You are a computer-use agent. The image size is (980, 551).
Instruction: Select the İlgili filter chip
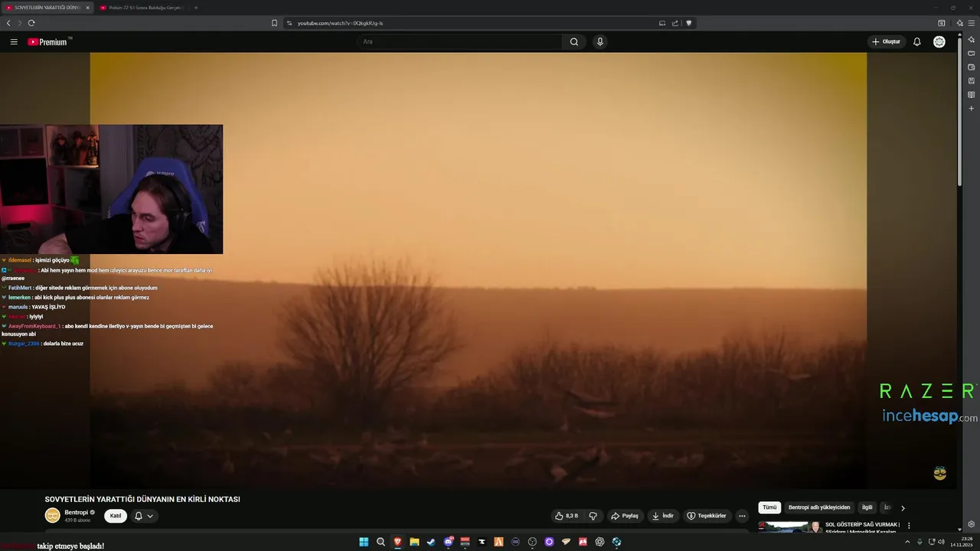(867, 507)
